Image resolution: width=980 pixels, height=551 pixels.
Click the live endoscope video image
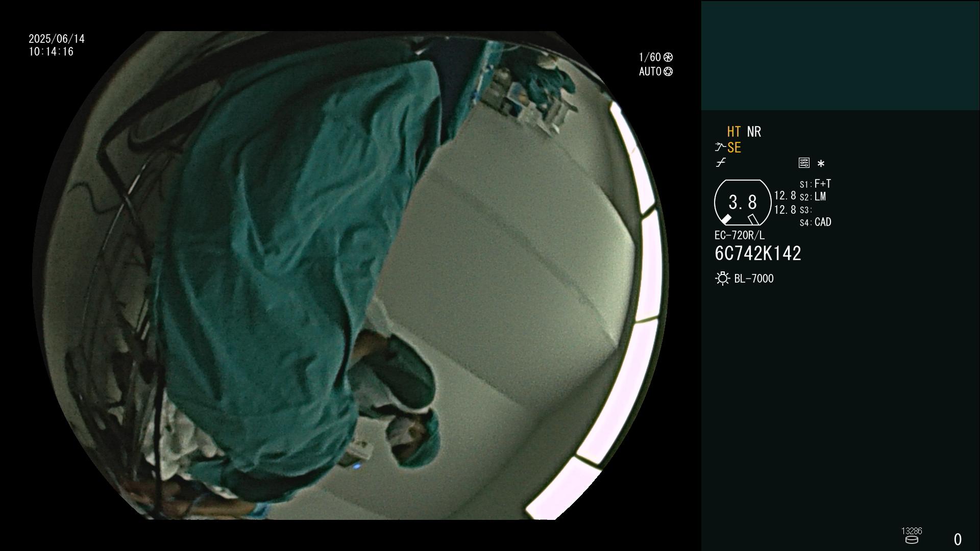coord(351,275)
